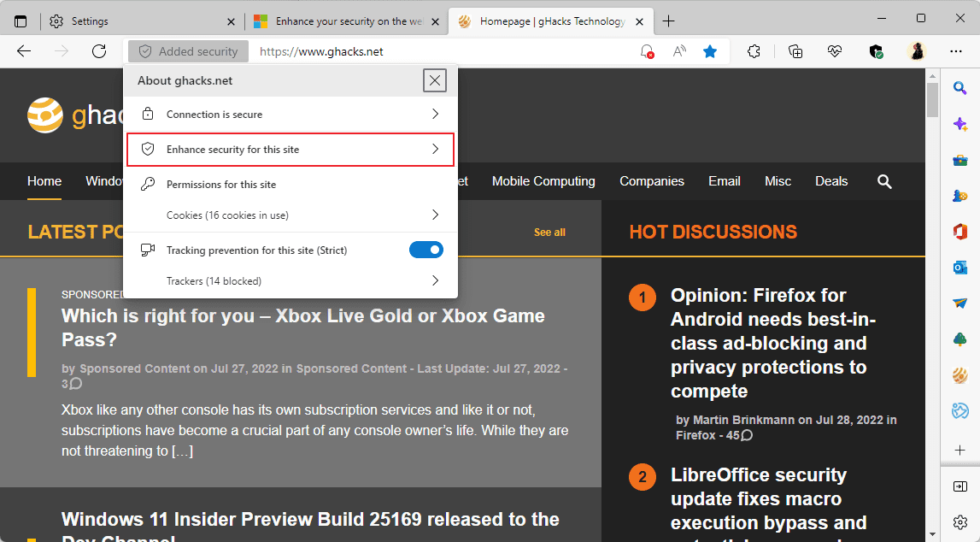Image resolution: width=980 pixels, height=542 pixels.
Task: Open Trackers (14 blocked) details
Action: [x=290, y=280]
